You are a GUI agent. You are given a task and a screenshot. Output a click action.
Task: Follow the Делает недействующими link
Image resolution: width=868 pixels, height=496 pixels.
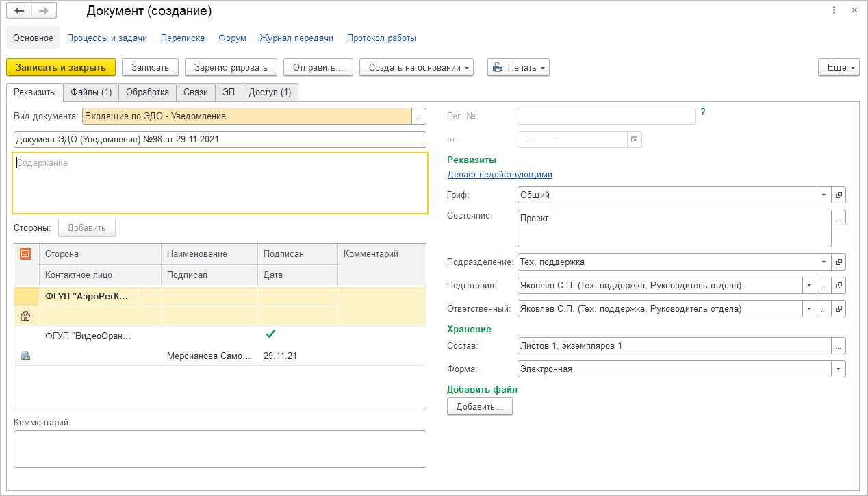(x=500, y=175)
